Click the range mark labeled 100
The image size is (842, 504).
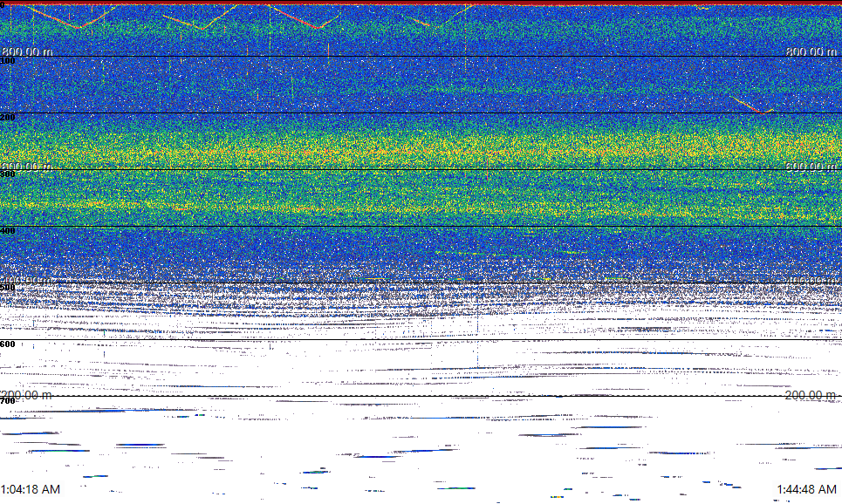click(x=8, y=61)
